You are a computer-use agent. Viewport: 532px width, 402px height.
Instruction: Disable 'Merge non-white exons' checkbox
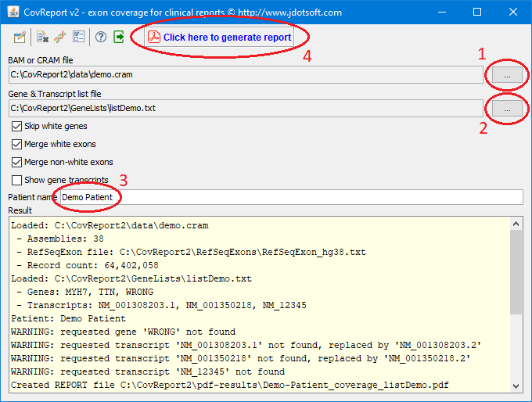(x=17, y=162)
